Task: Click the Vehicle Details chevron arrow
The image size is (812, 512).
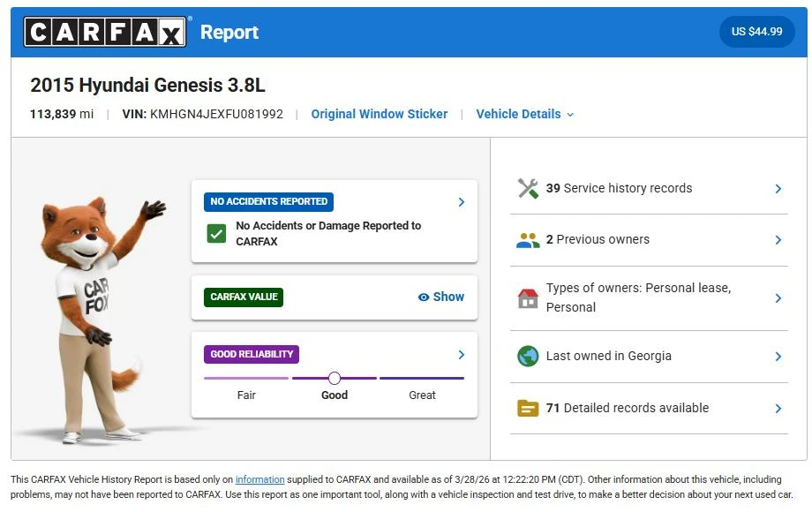Action: 570,115
